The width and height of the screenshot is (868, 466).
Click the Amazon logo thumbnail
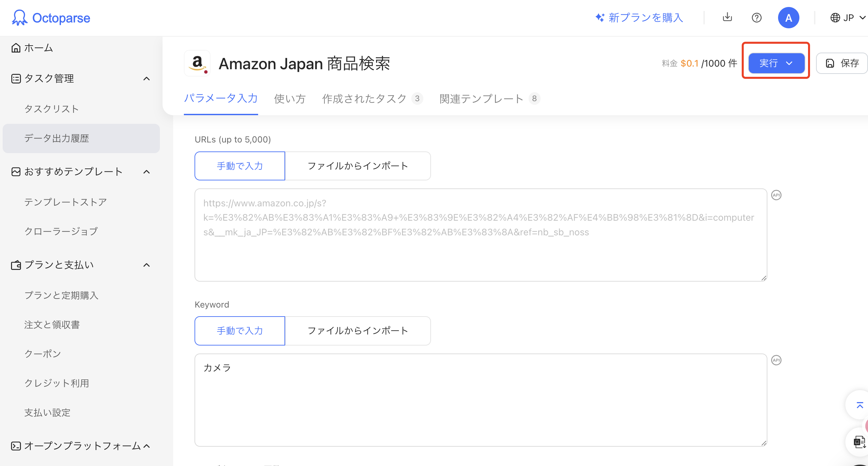pos(197,63)
